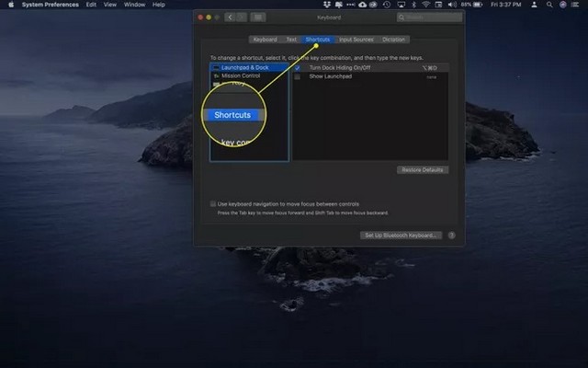This screenshot has width=588, height=368.
Task: Open the Edit menu
Action: coord(91,5)
